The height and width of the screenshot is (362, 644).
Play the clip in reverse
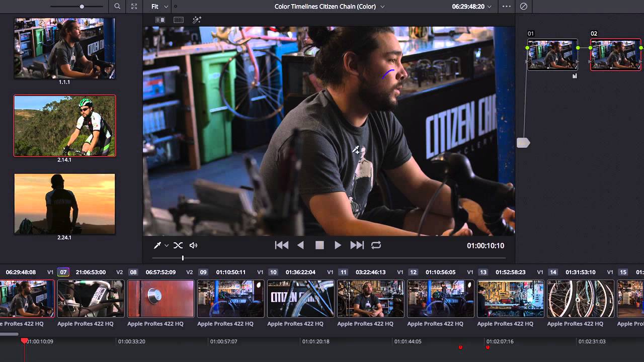pyautogui.click(x=300, y=245)
